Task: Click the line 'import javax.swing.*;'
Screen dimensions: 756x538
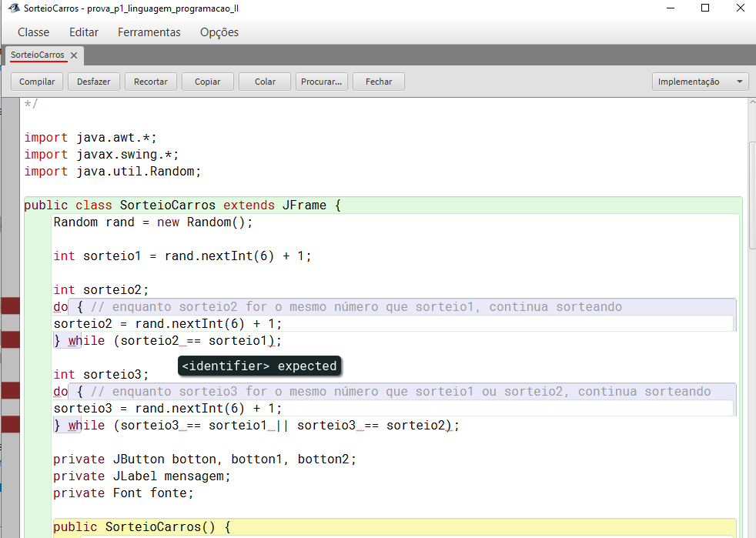Action: 102,155
